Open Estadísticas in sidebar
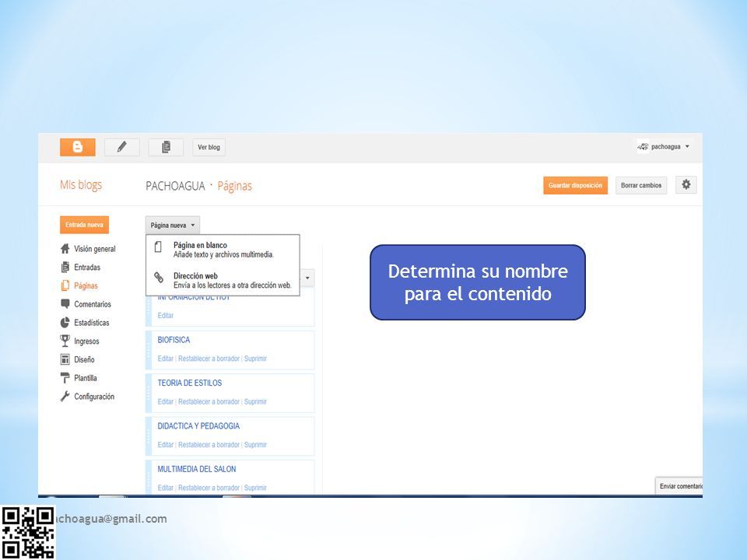 (92, 323)
